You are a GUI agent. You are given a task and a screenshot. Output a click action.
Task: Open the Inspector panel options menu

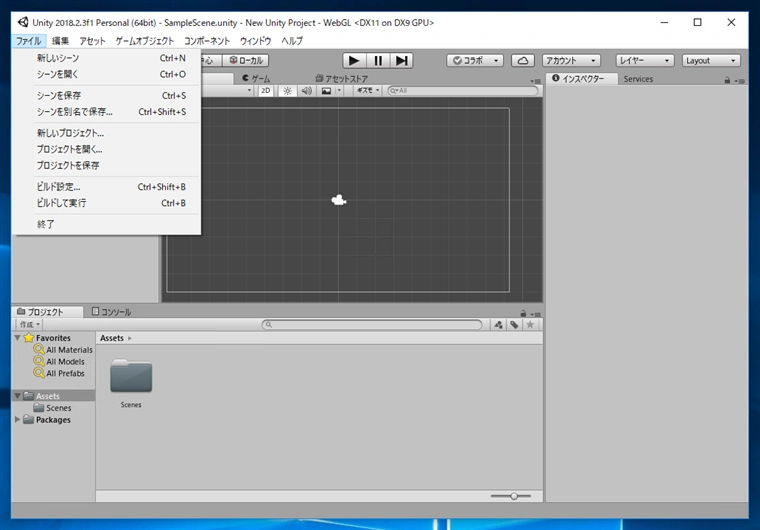tap(739, 81)
